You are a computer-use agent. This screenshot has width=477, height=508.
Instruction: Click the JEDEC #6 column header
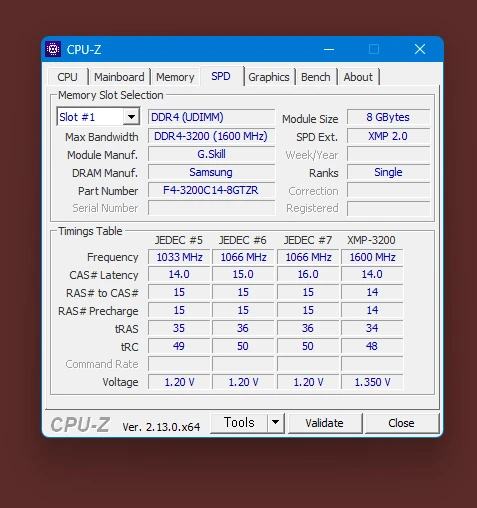coord(243,240)
